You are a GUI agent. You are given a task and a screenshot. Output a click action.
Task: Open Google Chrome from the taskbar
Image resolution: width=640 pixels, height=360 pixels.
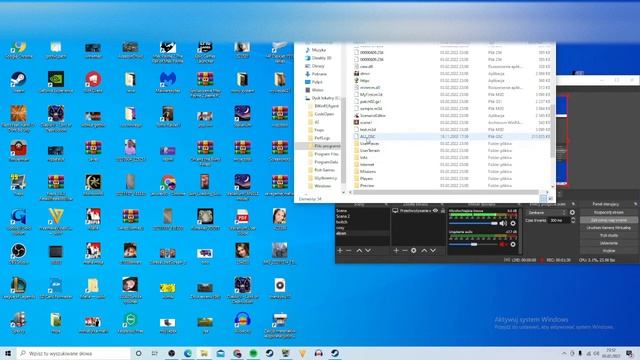[237, 353]
